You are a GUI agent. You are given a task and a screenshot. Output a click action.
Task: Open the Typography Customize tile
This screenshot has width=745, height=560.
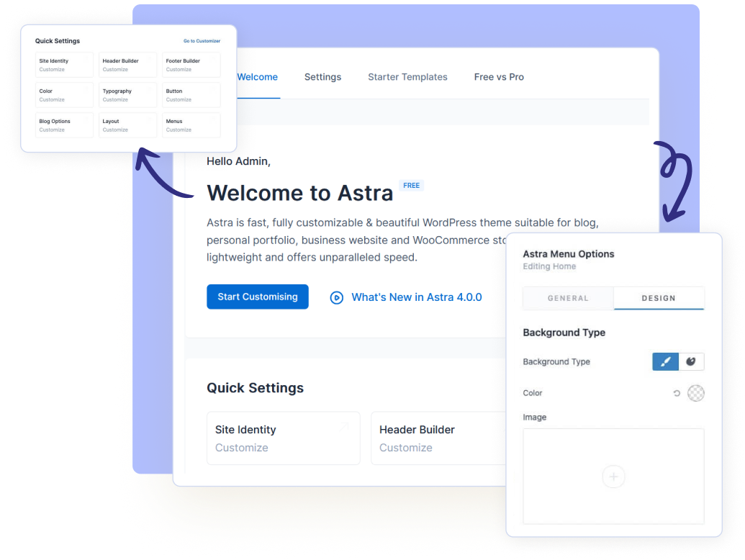(128, 95)
